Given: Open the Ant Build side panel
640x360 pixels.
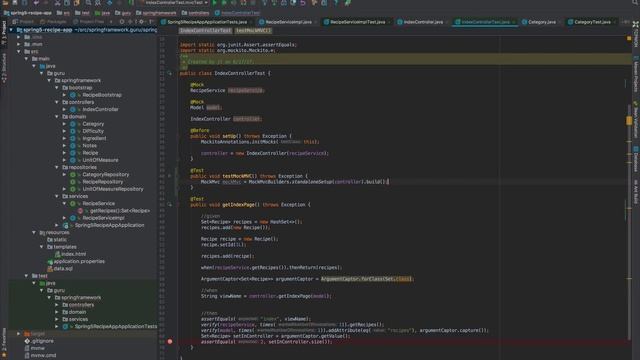Looking at the screenshot, I should pyautogui.click(x=636, y=192).
